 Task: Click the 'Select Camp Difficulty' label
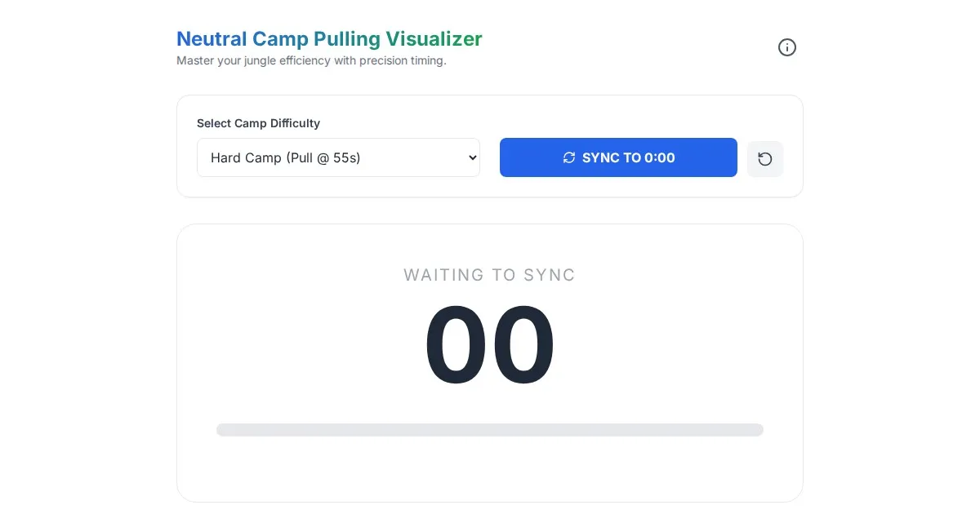pos(258,123)
